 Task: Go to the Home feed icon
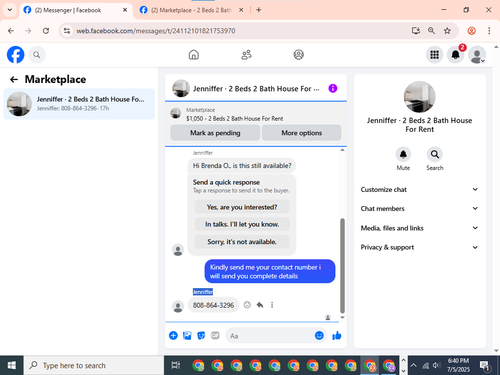coord(194,55)
